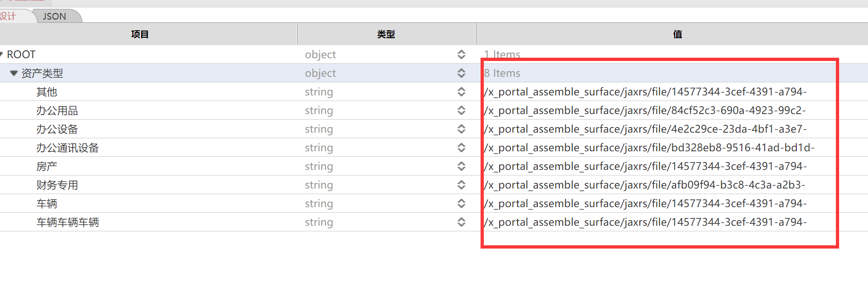Click the value field of 办公用品

click(x=645, y=110)
